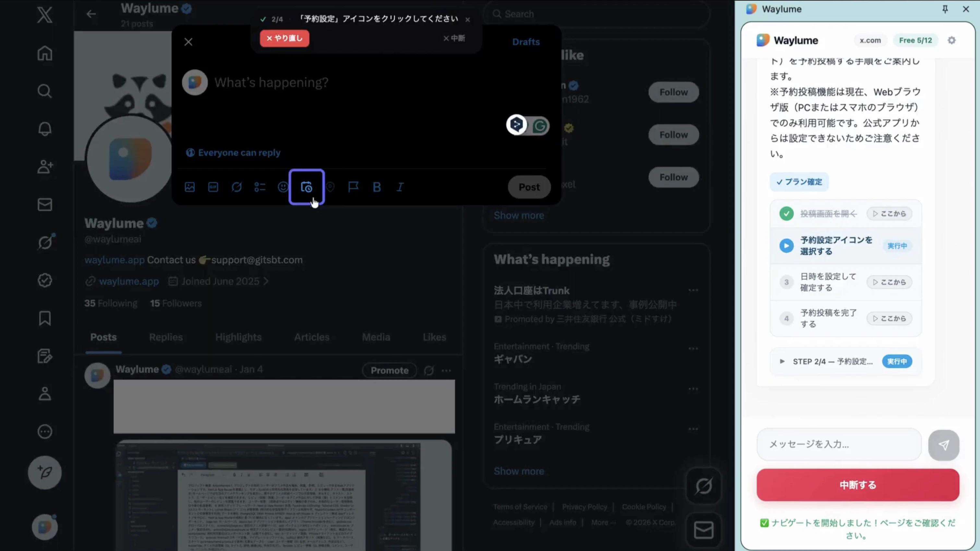Open options for 法人口座はTrunk trend
Viewport: 980px width, 551px height.
tap(693, 290)
